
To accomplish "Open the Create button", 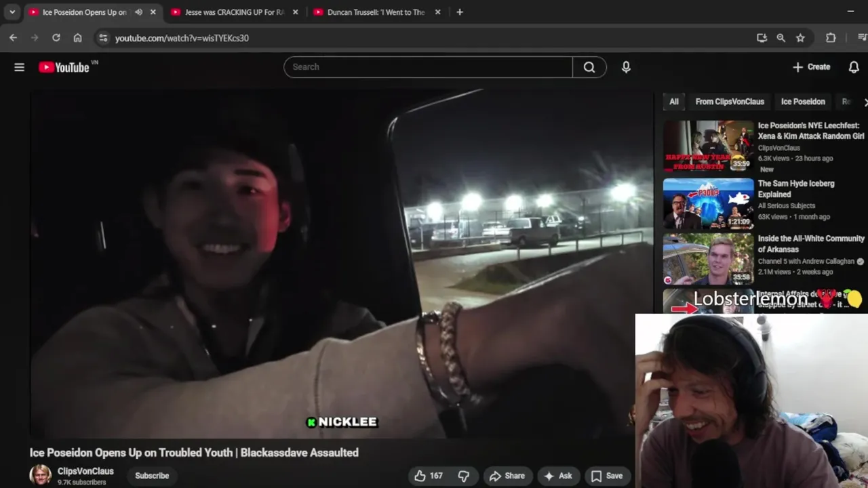I will click(811, 67).
